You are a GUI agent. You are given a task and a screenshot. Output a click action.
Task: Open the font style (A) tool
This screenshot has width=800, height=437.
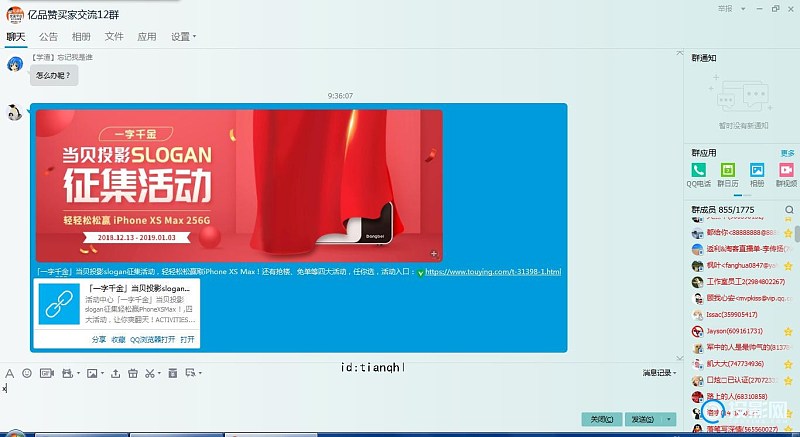[x=9, y=374]
